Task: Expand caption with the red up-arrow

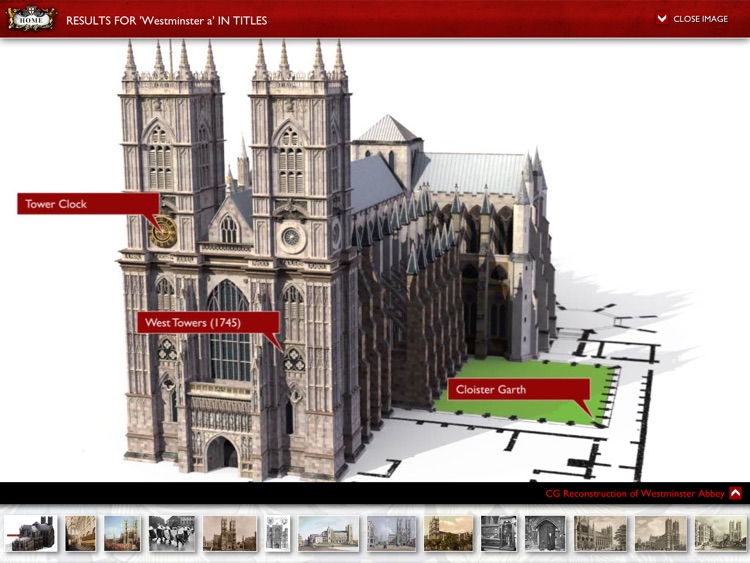Action: (736, 493)
